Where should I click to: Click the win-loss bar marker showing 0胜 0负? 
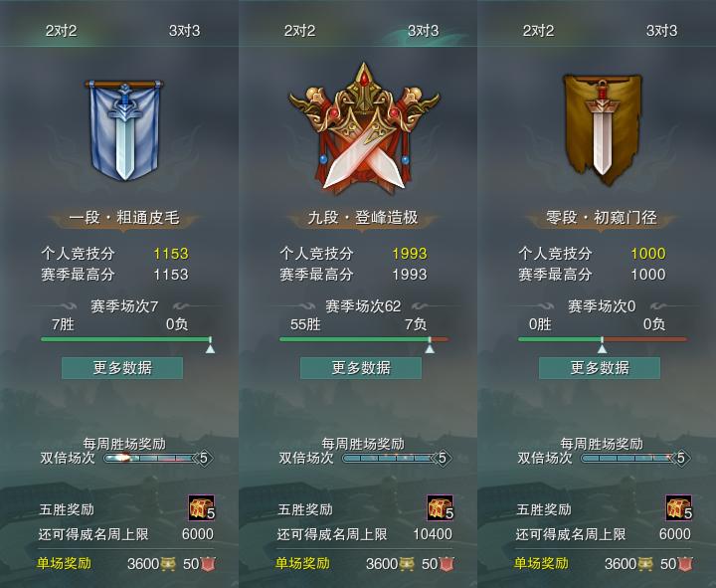pos(603,345)
